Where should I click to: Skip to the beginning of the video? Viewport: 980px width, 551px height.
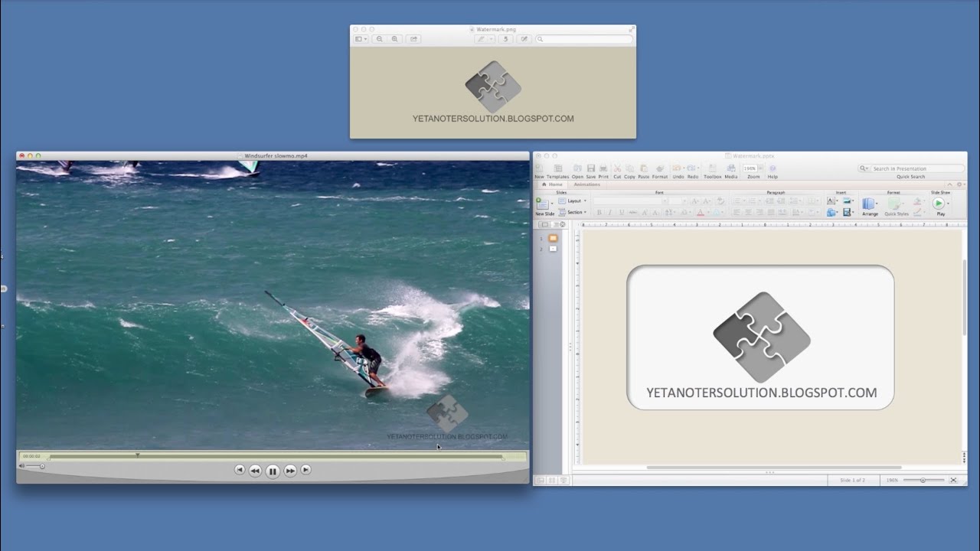[x=239, y=470]
